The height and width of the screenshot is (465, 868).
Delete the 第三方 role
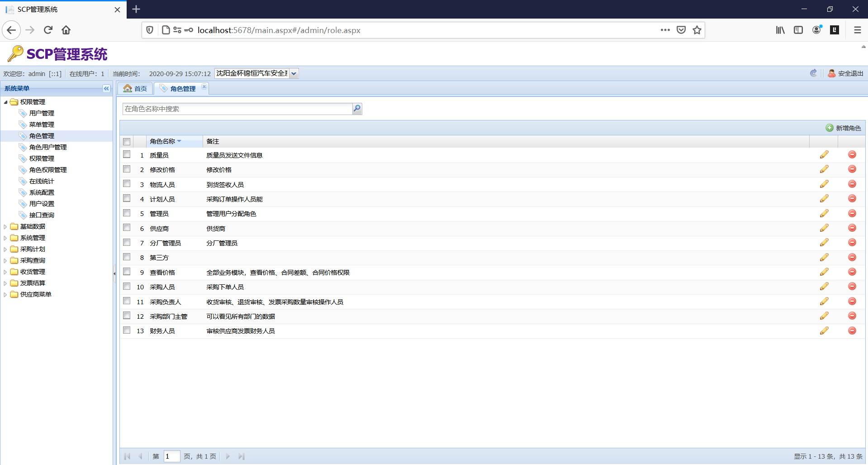pos(852,257)
